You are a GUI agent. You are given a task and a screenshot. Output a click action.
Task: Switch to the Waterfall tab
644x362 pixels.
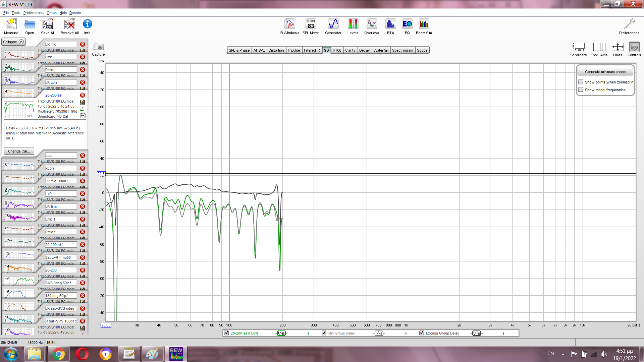(x=381, y=50)
